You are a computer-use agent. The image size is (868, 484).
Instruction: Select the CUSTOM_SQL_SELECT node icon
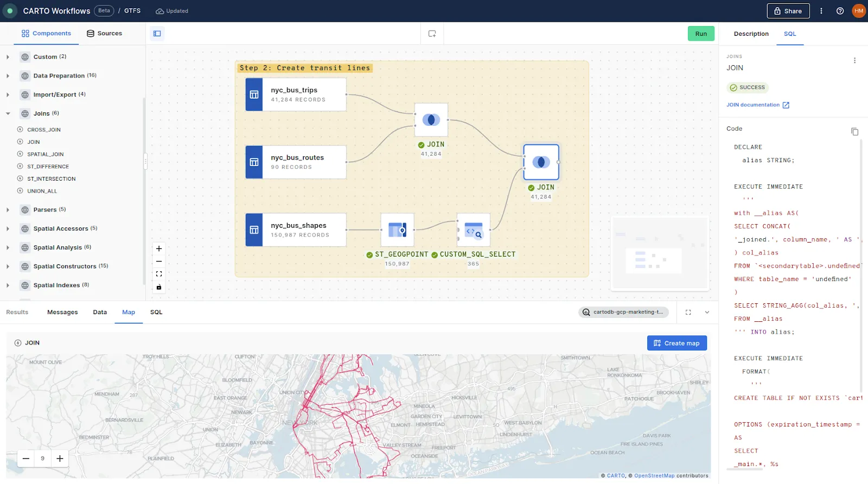coord(473,230)
